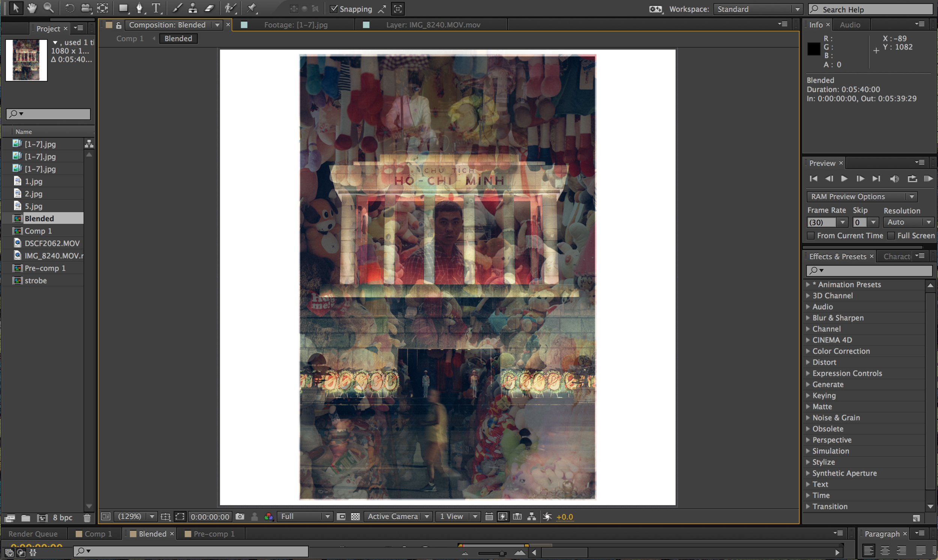
Task: Enable From Current Time checkbox
Action: coord(811,236)
